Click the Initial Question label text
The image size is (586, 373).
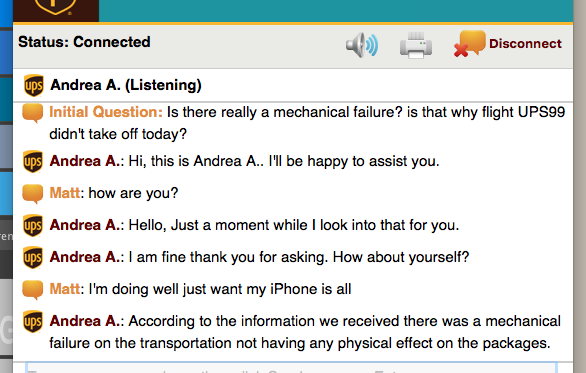point(106,112)
